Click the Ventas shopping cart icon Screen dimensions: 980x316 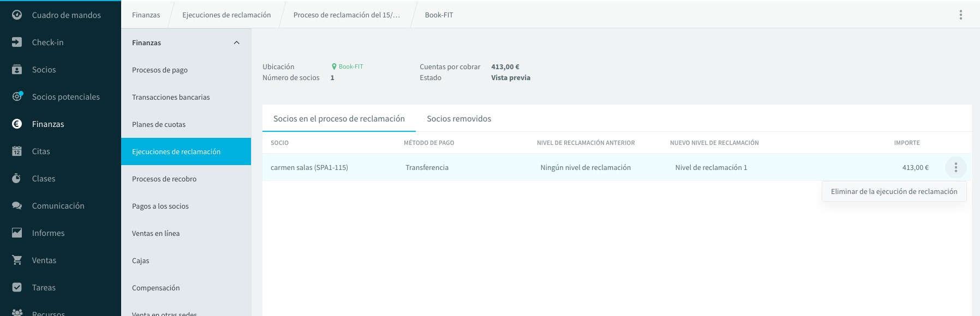click(17, 260)
